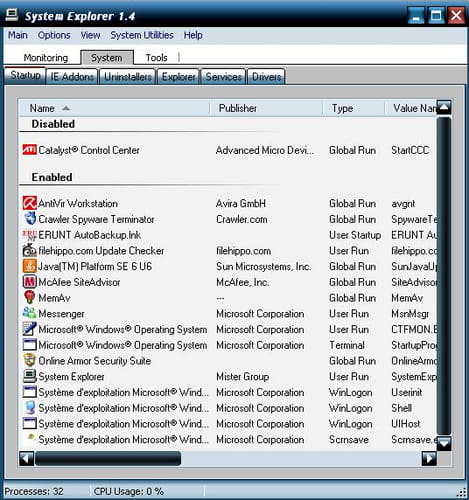Screen dimensions: 469x500
Task: Open the Uninstallers subtab
Action: click(128, 77)
